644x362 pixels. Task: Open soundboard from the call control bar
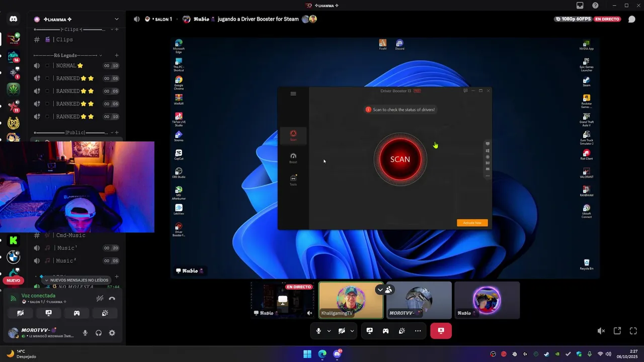pyautogui.click(x=401, y=331)
